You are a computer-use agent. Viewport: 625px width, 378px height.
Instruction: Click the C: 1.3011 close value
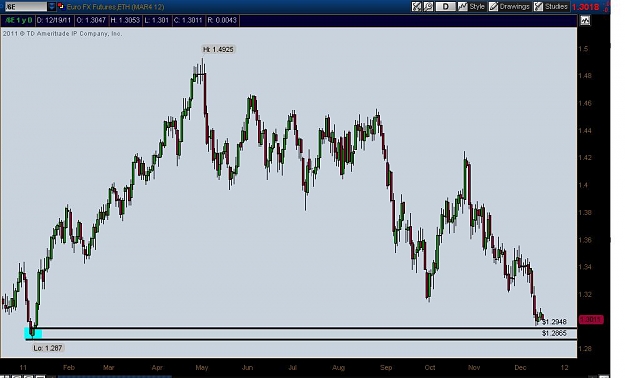189,20
